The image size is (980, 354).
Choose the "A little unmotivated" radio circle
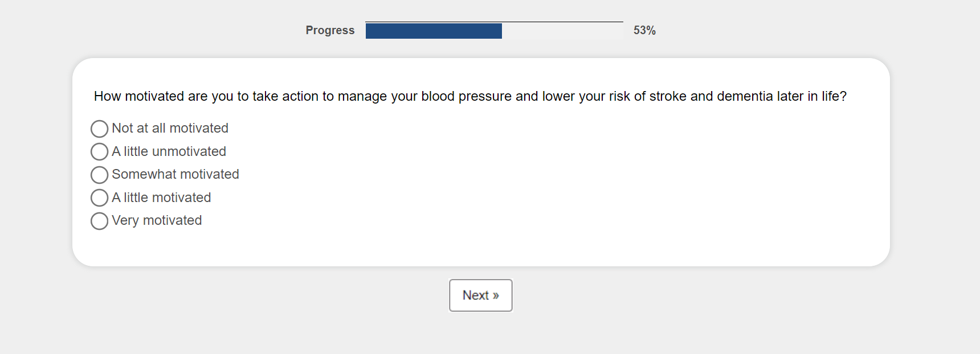click(x=99, y=151)
